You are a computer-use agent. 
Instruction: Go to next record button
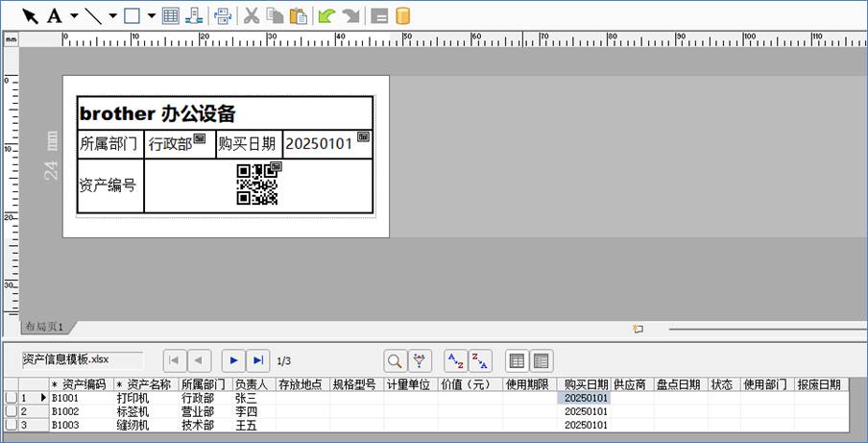pos(233,360)
